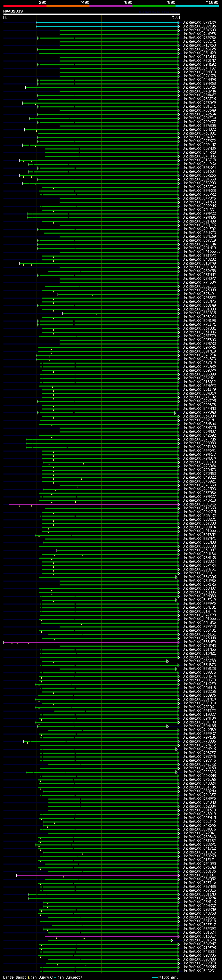The height and width of the screenshot is (980, 222).
Task: Click the purple alignment bar of UniRef100_C9K1X1
Action: [x=97, y=875]
